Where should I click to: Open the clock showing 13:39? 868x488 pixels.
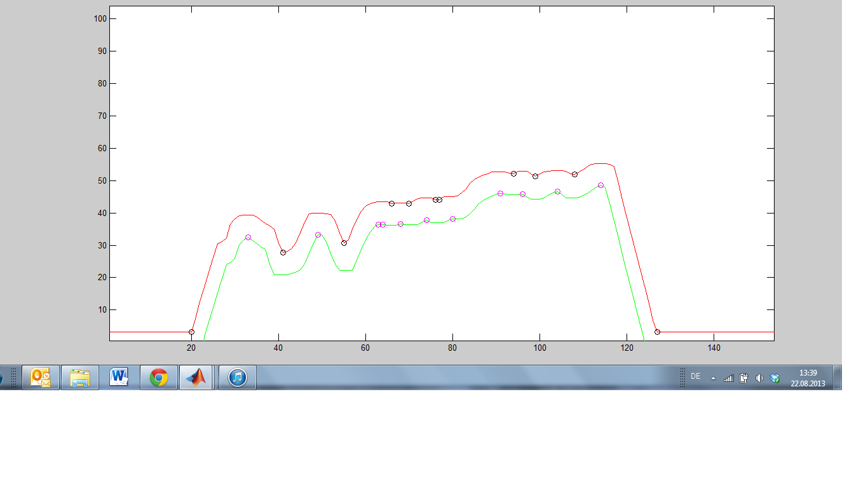click(808, 377)
